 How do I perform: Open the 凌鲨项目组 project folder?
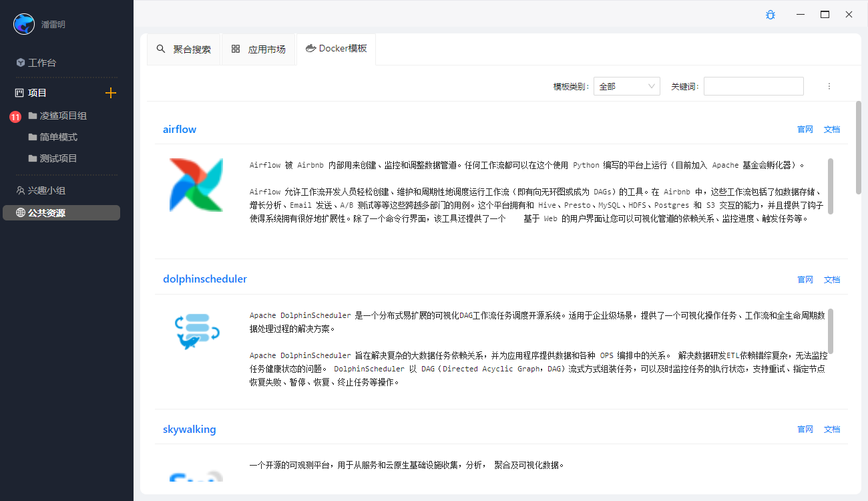(x=63, y=116)
